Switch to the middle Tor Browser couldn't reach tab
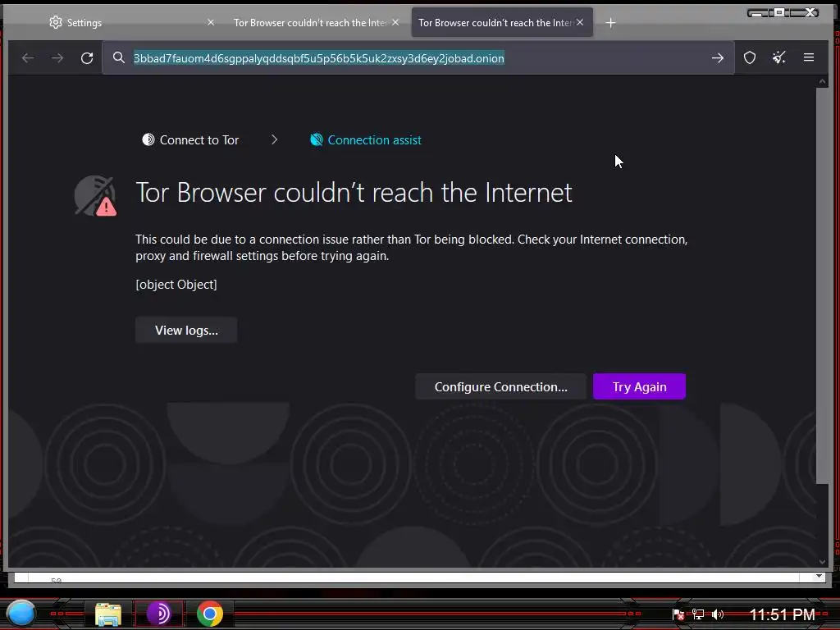Viewport: 840px width, 630px height. [x=311, y=22]
